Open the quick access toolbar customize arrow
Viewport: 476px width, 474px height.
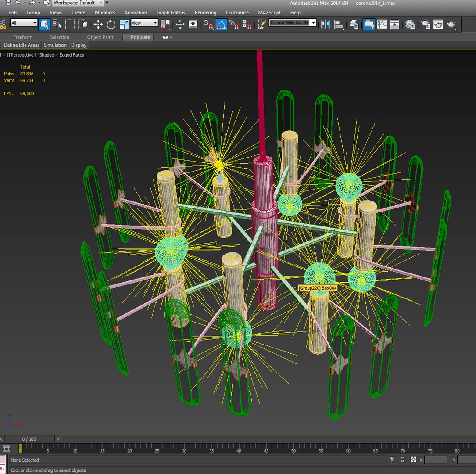[x=107, y=3]
